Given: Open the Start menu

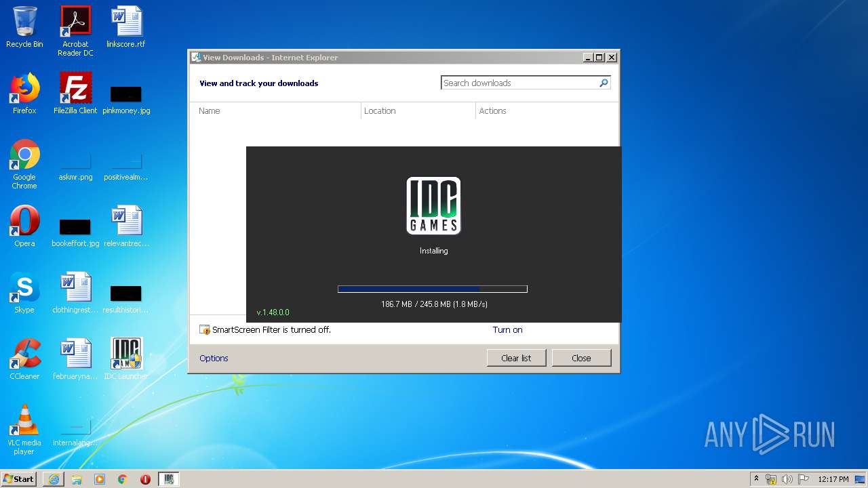Looking at the screenshot, I should pyautogui.click(x=19, y=479).
